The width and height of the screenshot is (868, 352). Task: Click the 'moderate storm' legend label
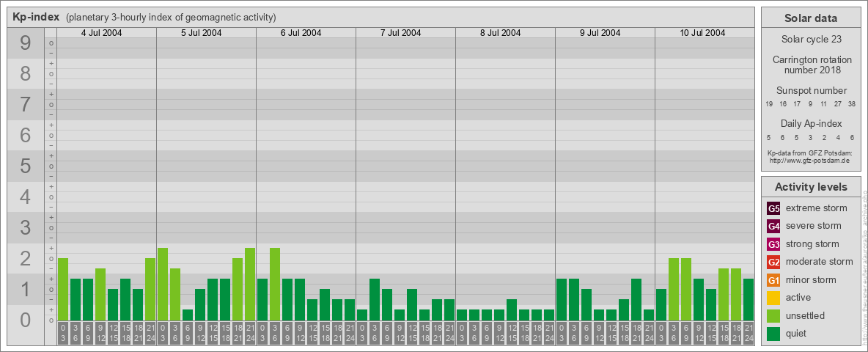coord(820,262)
